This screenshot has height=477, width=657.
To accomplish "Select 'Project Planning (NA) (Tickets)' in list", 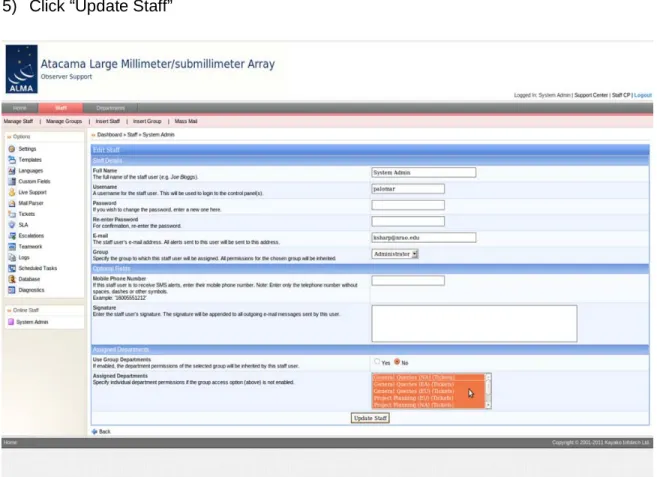I will point(428,404).
